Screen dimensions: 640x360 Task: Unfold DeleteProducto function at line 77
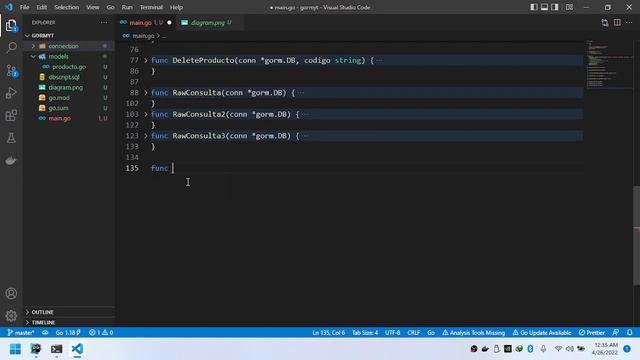point(146,60)
